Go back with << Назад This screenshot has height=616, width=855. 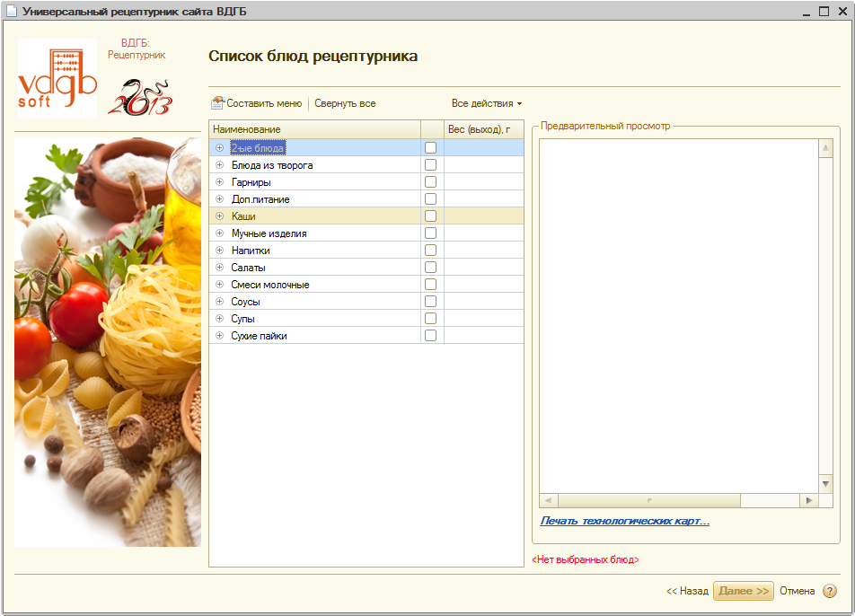[x=687, y=591]
